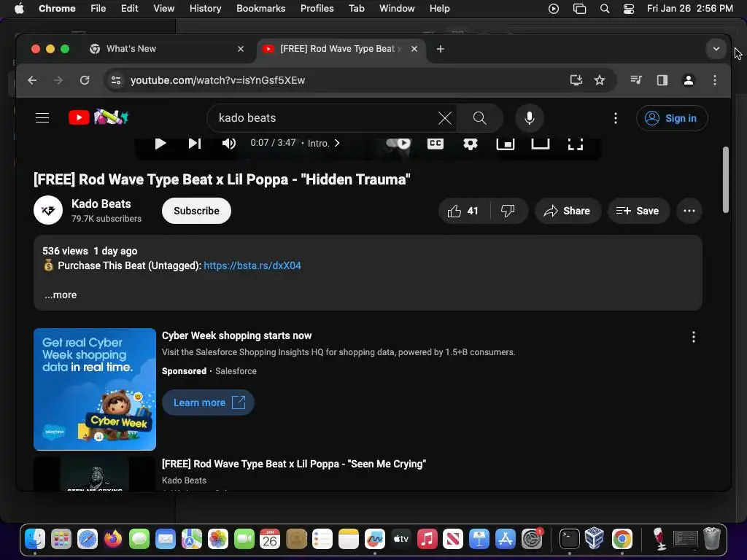This screenshot has height=560, width=747.
Task: Open YouTube settings three-dot menu
Action: pos(616,118)
